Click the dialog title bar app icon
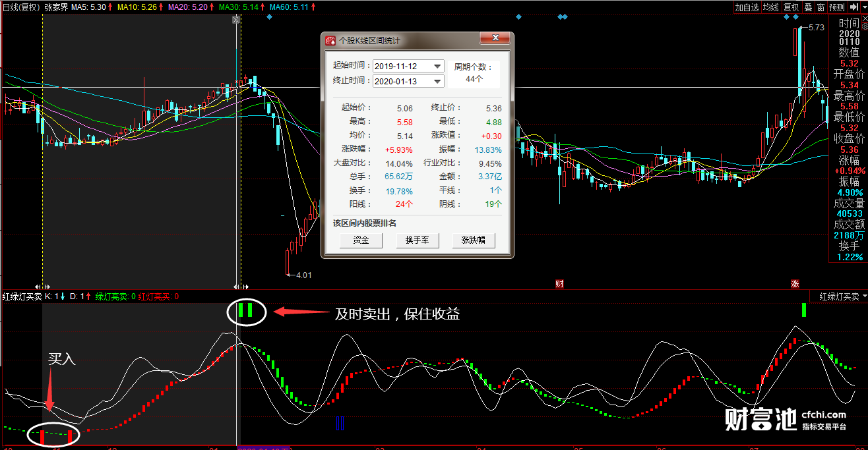Viewport: 868px width, 450px height. click(330, 41)
